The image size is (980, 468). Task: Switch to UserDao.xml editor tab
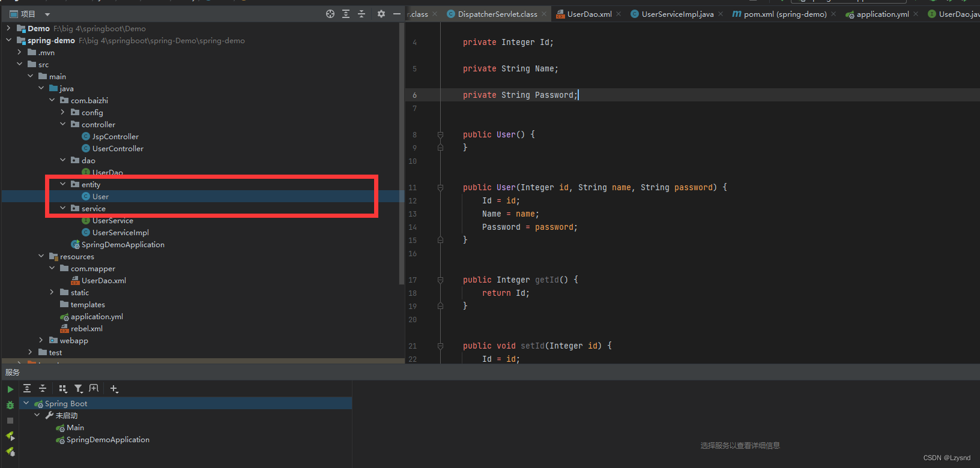(x=589, y=14)
